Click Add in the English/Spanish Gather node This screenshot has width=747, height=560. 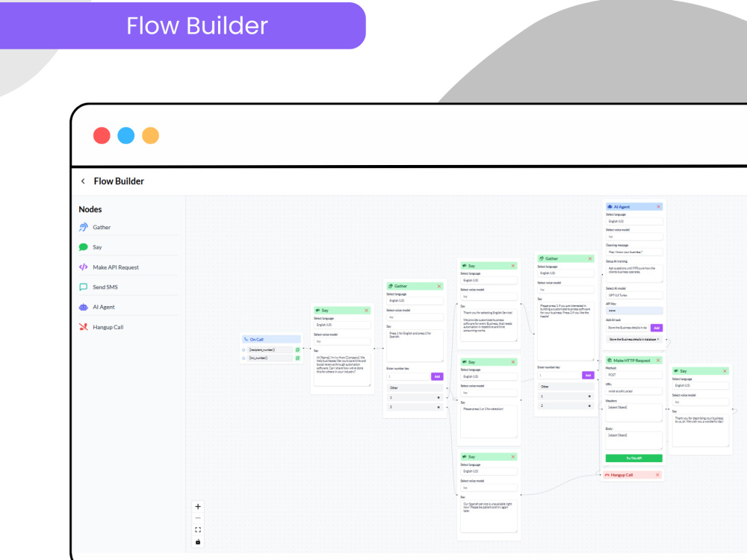pos(437,376)
